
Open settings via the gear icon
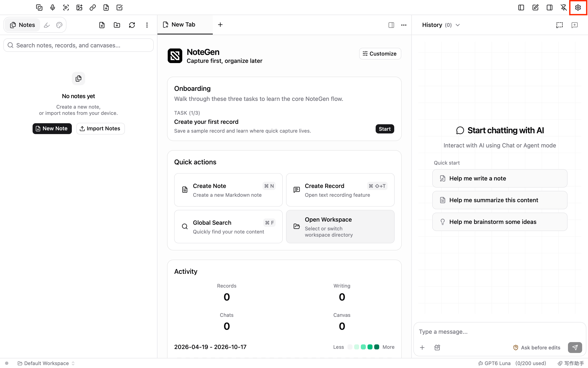(x=578, y=8)
